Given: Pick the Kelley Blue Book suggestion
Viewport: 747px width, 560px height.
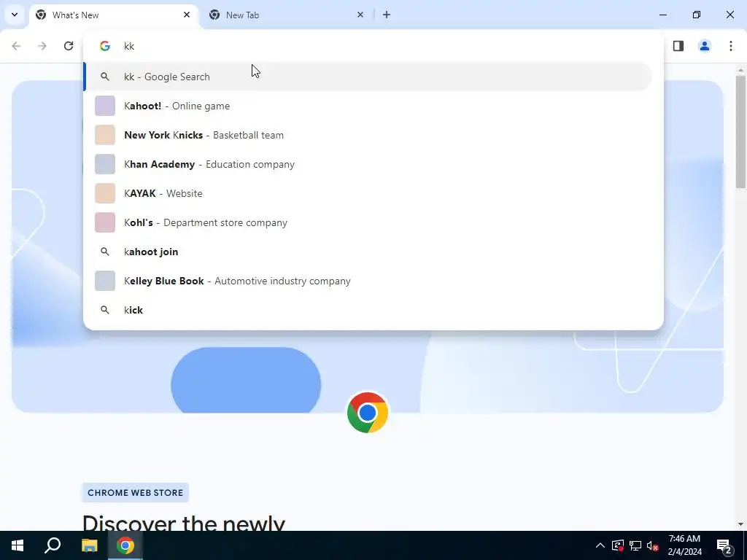Looking at the screenshot, I should point(368,281).
